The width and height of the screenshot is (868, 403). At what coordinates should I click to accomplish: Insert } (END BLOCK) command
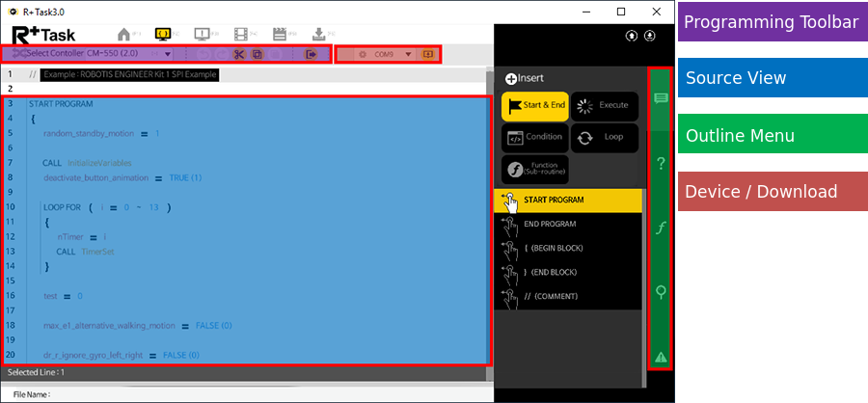coord(567,272)
